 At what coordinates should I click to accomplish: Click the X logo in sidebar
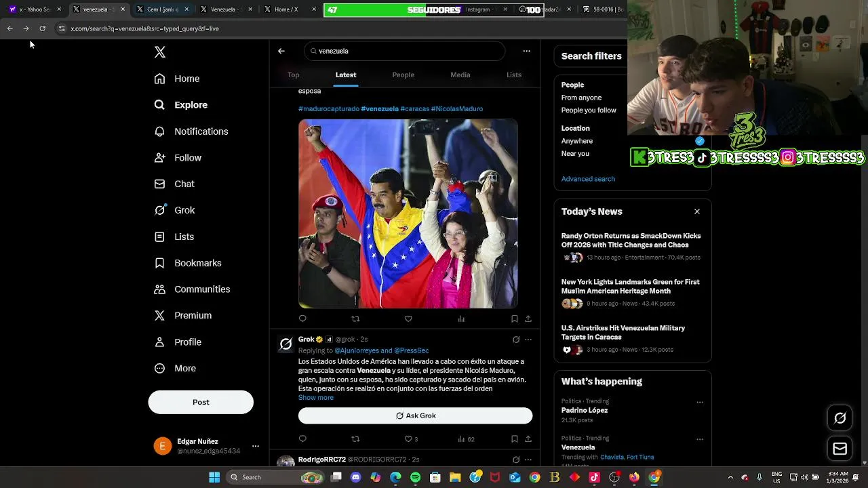coord(160,52)
